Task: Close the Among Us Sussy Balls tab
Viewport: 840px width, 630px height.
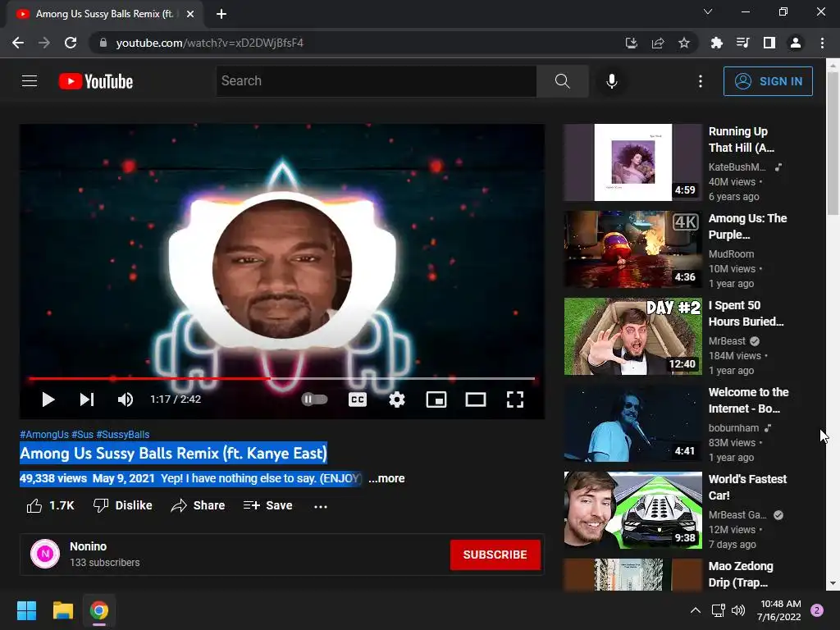Action: (x=190, y=14)
